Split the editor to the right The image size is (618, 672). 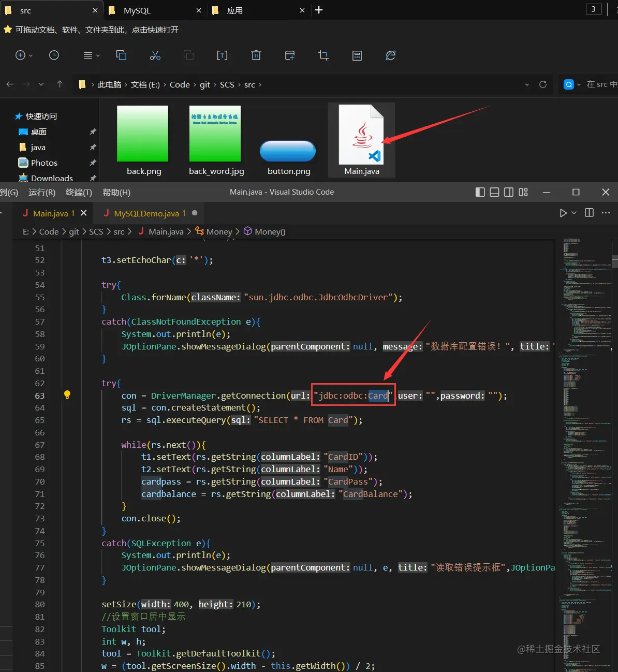589,213
